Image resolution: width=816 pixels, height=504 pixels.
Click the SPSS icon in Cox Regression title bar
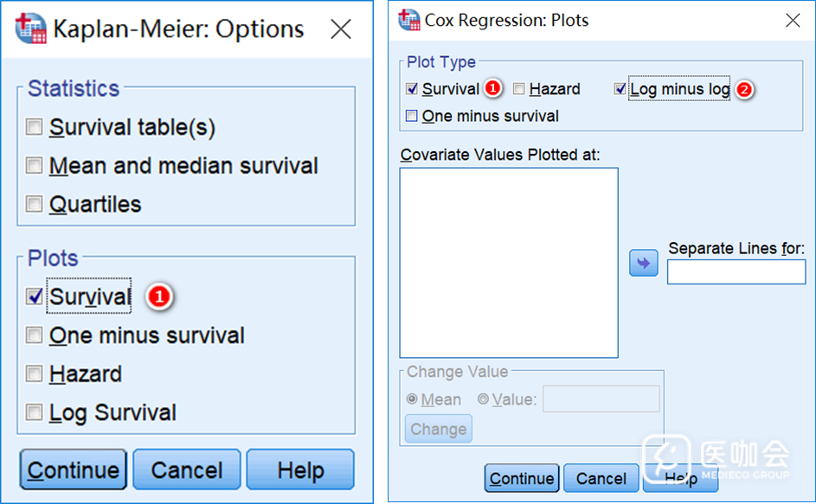(x=408, y=20)
